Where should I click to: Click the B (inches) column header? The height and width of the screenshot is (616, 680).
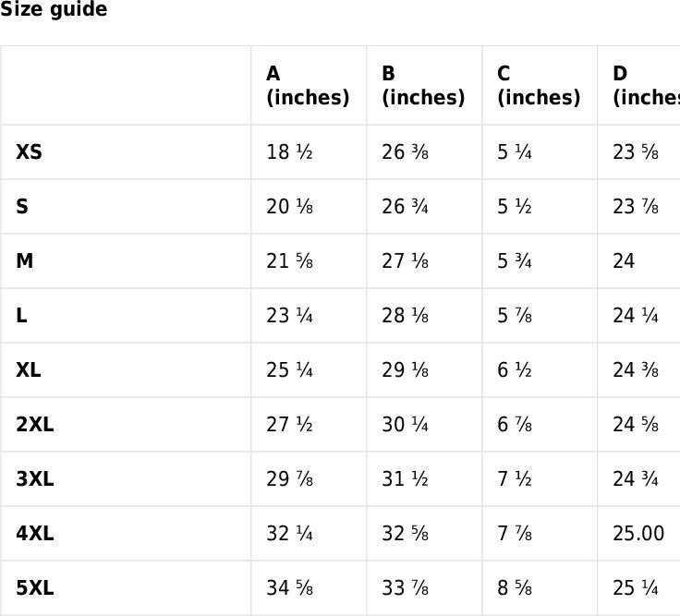click(x=423, y=86)
